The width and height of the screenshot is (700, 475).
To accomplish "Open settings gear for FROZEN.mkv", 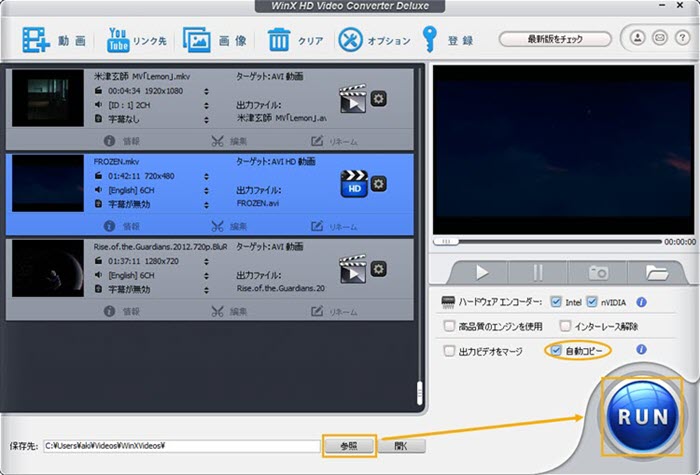I will pos(379,183).
